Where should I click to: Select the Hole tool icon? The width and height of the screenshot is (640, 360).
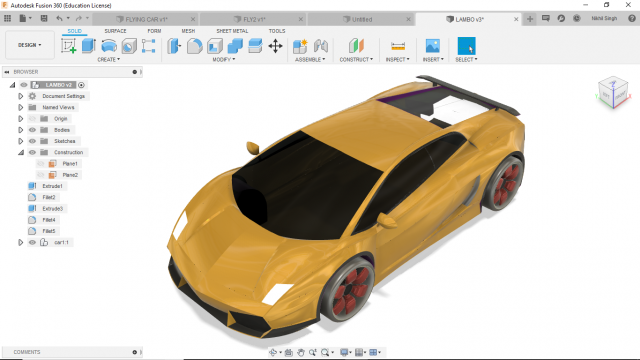pos(129,46)
